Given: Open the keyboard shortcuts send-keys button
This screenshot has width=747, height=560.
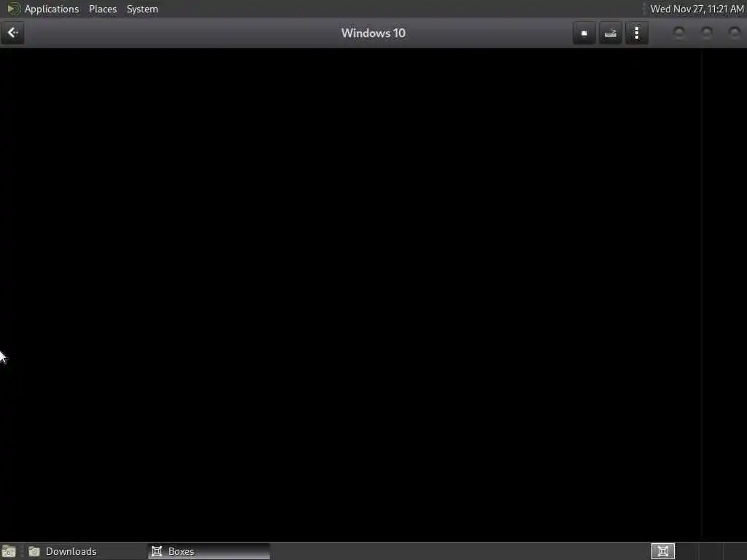Looking at the screenshot, I should (x=611, y=34).
